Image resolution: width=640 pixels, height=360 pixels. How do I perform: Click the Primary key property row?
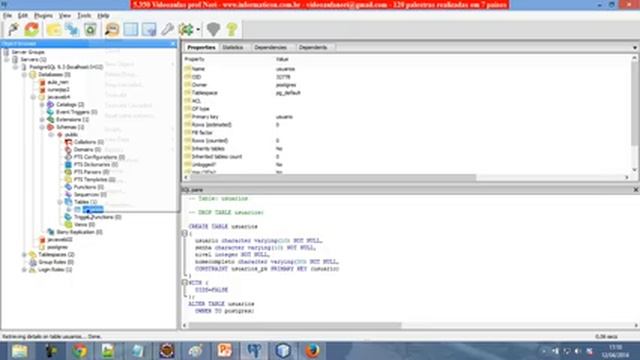pyautogui.click(x=407, y=117)
